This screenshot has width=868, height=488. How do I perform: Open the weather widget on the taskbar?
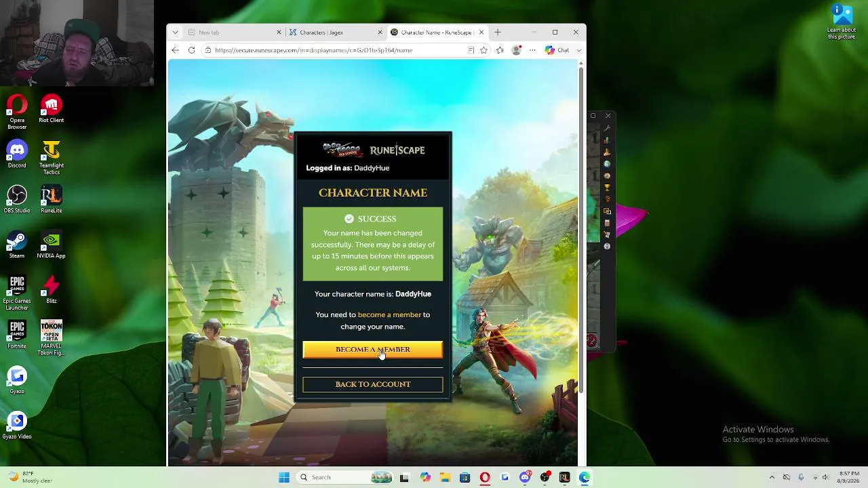[31, 477]
